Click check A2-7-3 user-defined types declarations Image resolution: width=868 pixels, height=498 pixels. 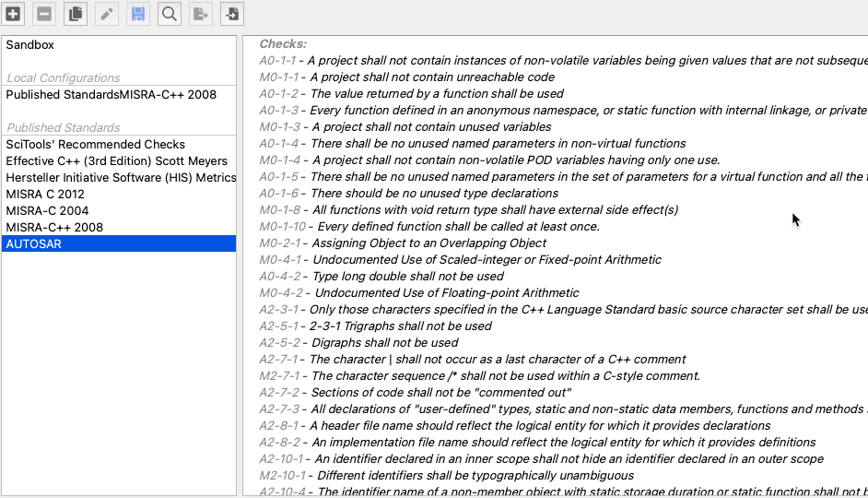click(564, 409)
